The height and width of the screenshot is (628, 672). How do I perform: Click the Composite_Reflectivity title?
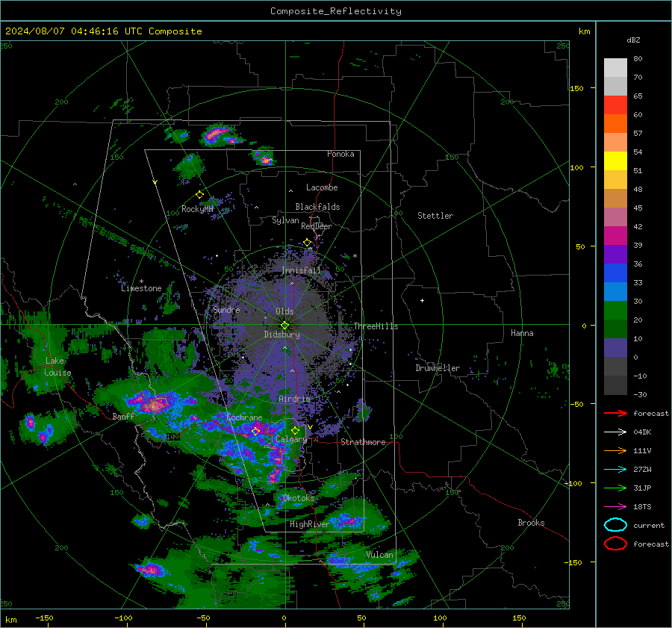(336, 11)
